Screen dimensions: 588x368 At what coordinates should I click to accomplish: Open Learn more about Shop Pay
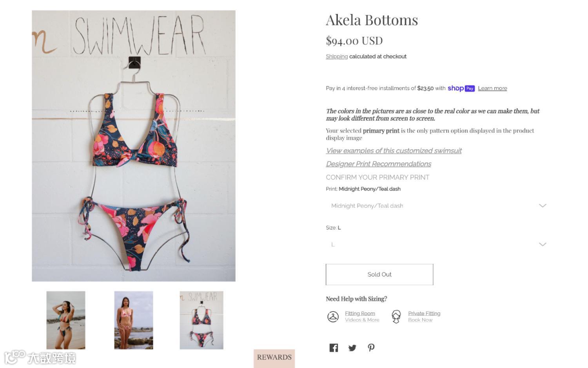[x=492, y=88]
